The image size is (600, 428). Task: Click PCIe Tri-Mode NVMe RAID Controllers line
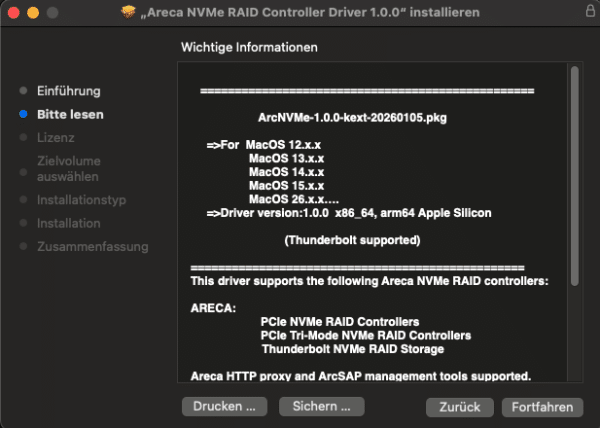365,335
